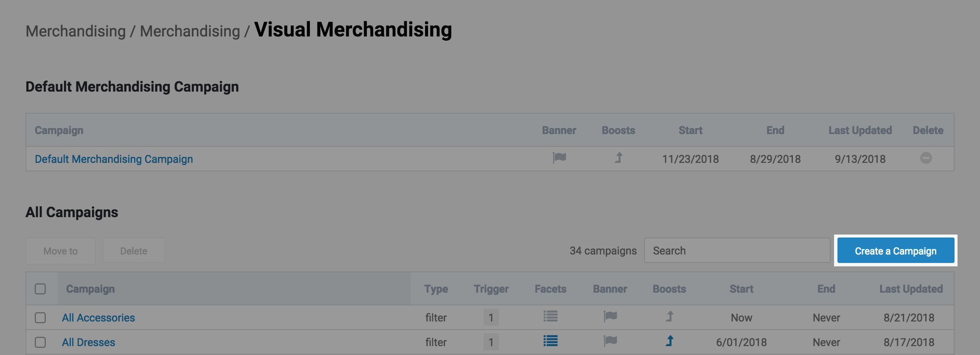Open blue facets icon for All Dresses
The height and width of the screenshot is (355, 980).
pyautogui.click(x=550, y=341)
